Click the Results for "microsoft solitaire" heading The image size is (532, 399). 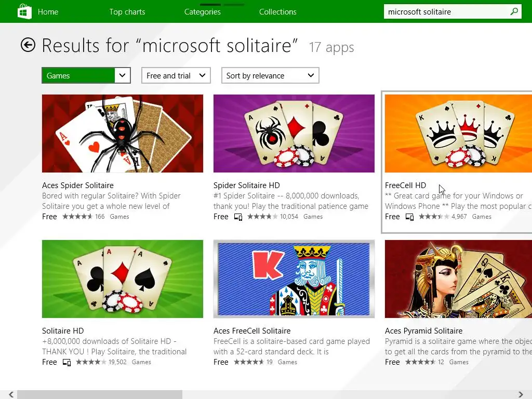click(170, 46)
